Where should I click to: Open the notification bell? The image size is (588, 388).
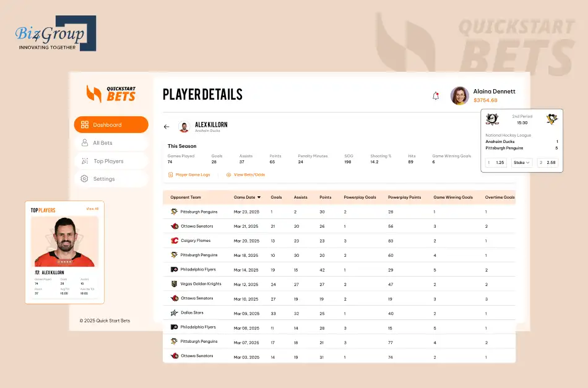tap(436, 96)
